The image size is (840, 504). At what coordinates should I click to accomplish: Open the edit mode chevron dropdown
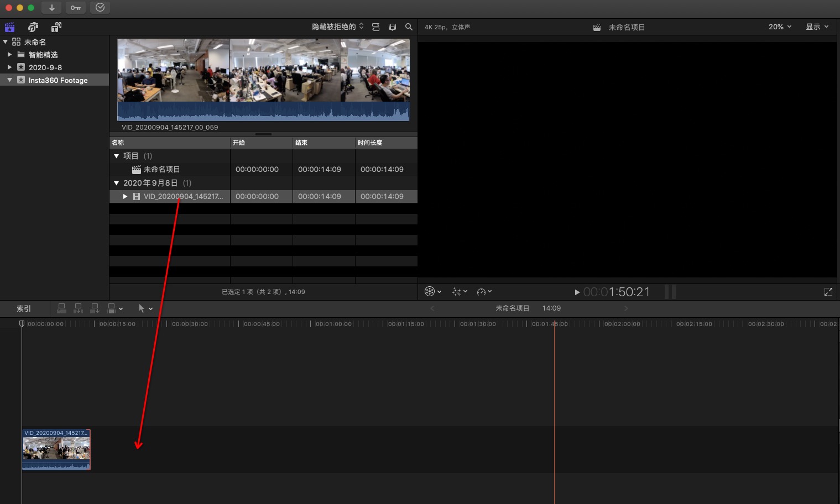point(121,309)
